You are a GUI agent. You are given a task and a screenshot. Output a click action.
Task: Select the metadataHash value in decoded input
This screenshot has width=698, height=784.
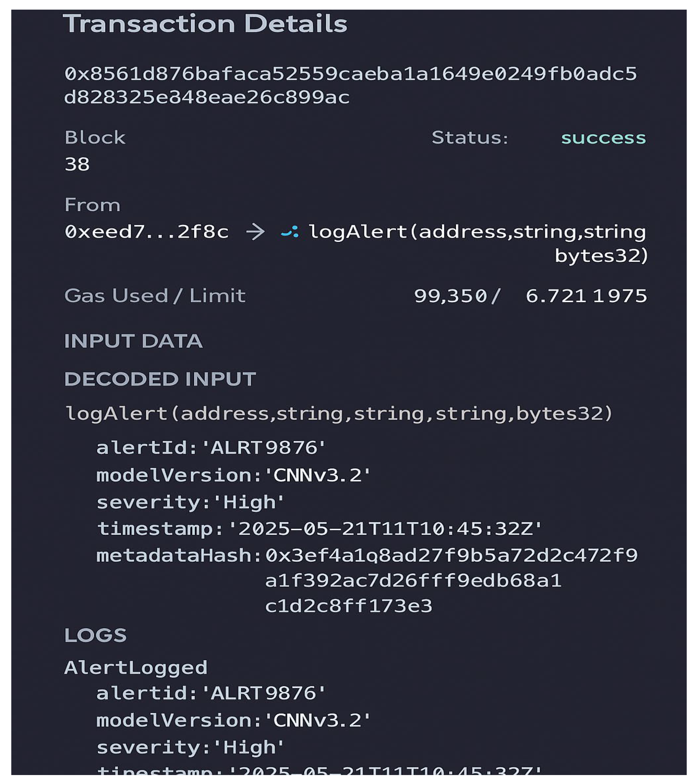pyautogui.click(x=451, y=581)
